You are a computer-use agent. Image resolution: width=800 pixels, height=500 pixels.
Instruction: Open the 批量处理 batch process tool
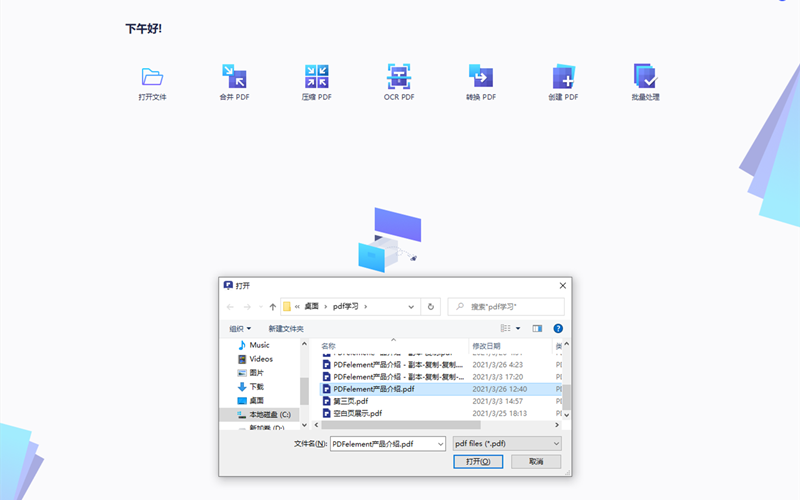click(645, 77)
